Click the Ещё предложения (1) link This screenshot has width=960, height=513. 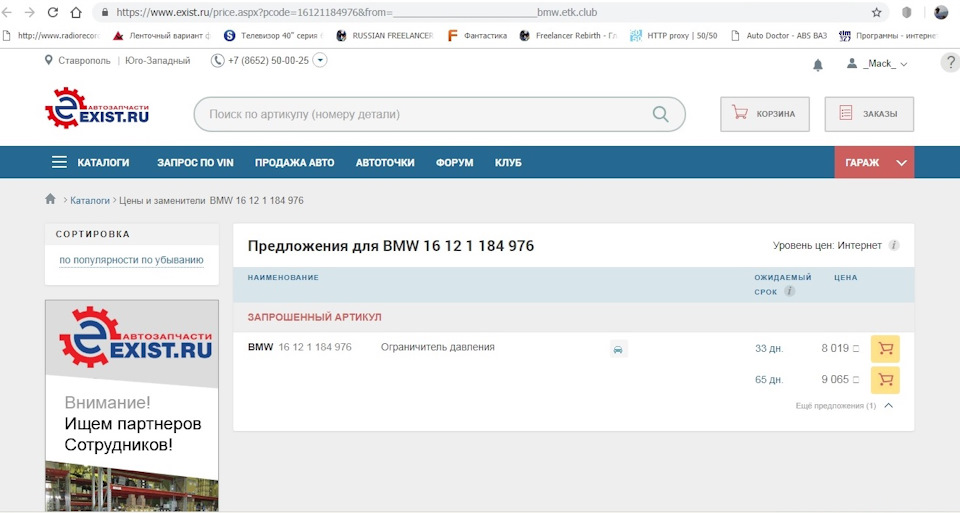[836, 406]
